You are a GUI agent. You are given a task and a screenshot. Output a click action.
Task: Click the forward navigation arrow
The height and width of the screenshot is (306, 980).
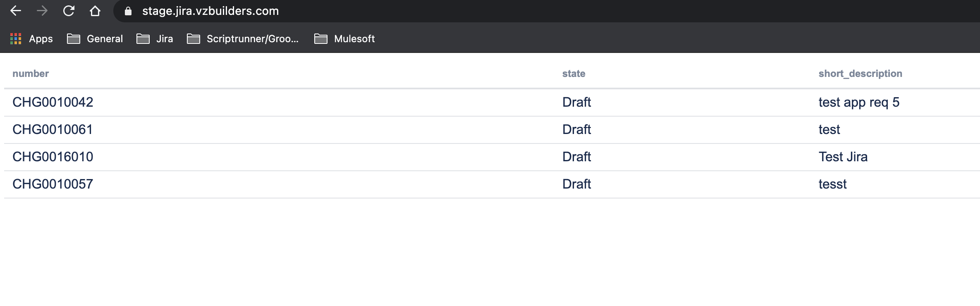point(42,11)
